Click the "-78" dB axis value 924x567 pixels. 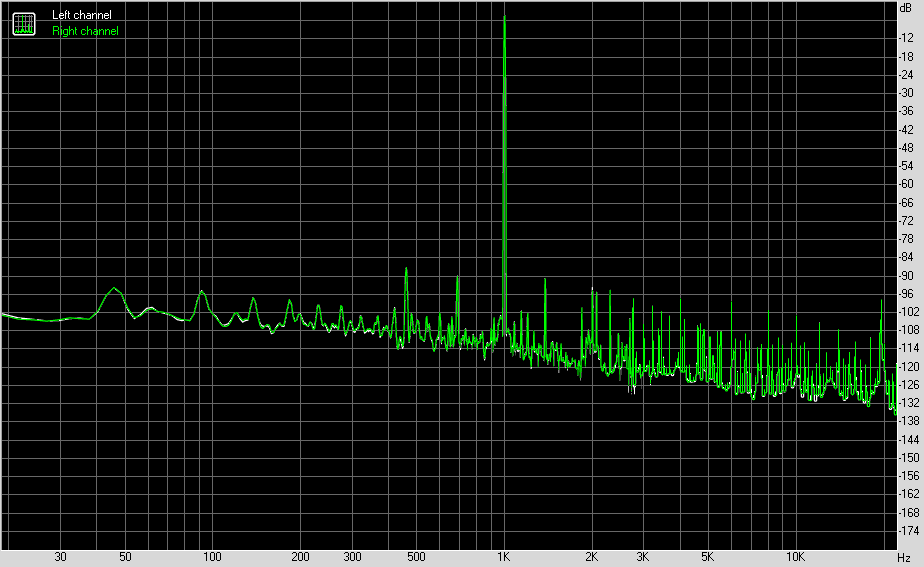[x=906, y=239]
